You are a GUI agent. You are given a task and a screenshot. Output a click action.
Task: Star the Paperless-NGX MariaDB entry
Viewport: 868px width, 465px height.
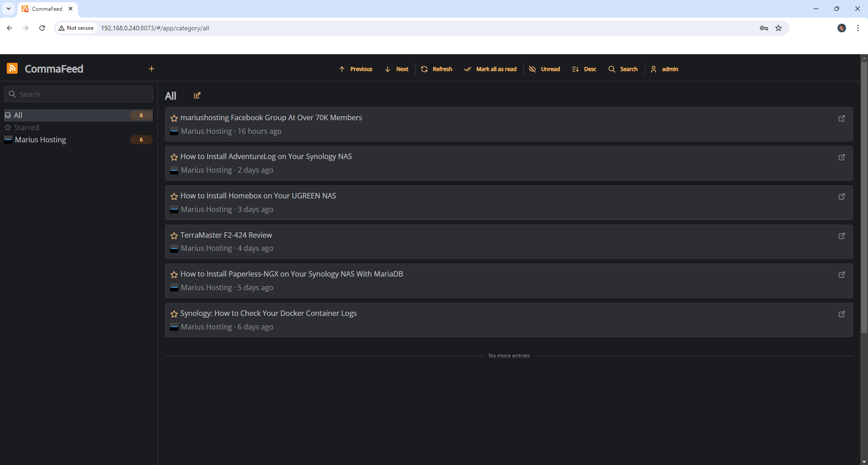tap(174, 274)
